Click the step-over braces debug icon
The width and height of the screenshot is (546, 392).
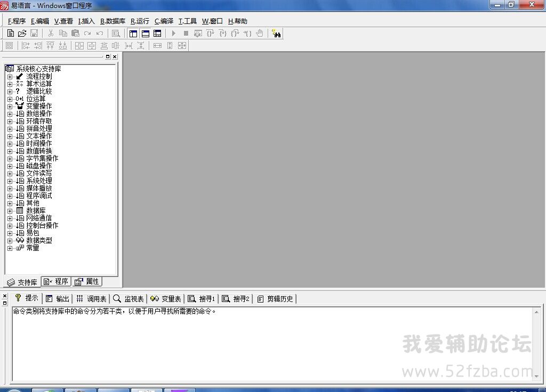pos(210,34)
